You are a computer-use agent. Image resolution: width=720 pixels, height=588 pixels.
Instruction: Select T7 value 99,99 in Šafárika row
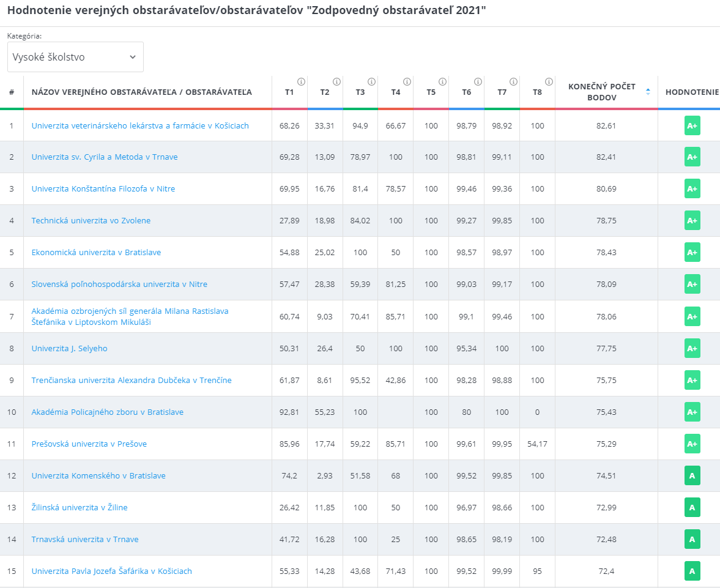(502, 571)
